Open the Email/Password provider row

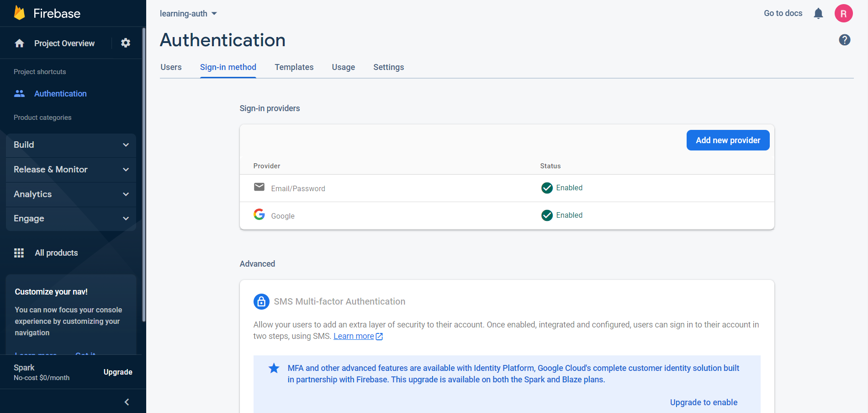pos(507,188)
